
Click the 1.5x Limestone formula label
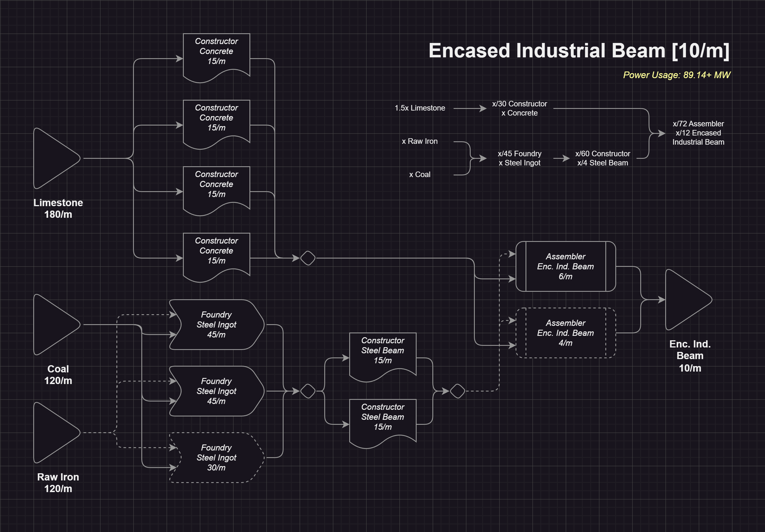tap(420, 108)
